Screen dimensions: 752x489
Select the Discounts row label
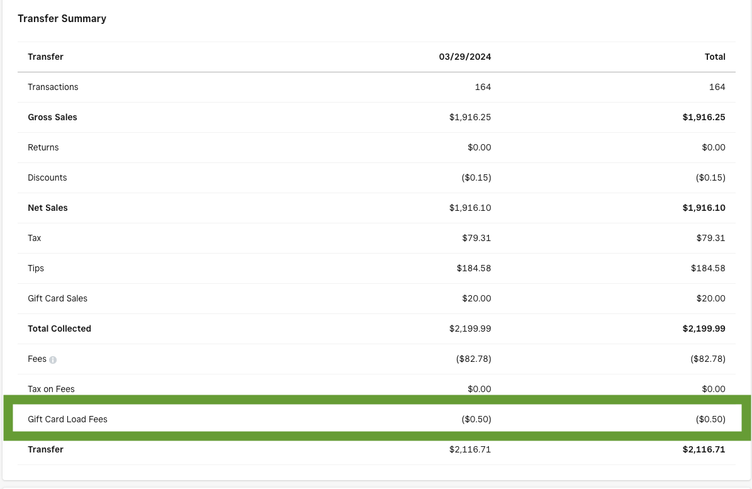(48, 178)
